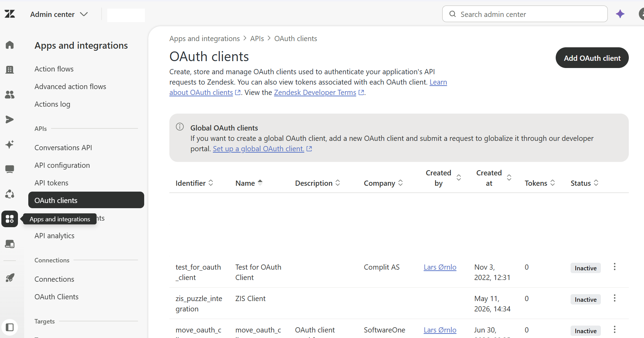
Task: Go to API tokens page
Action: [x=51, y=183]
